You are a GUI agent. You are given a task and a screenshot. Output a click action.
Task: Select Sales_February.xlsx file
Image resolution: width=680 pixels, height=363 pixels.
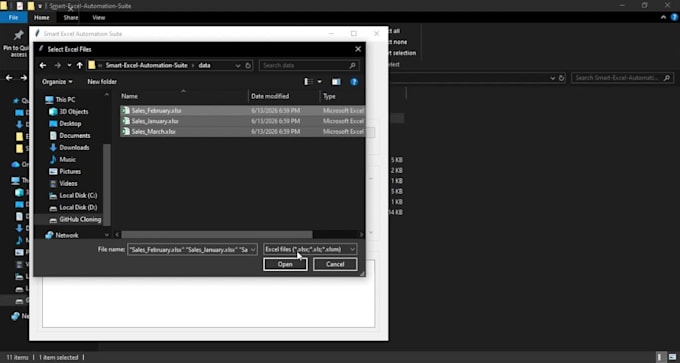[242, 111]
